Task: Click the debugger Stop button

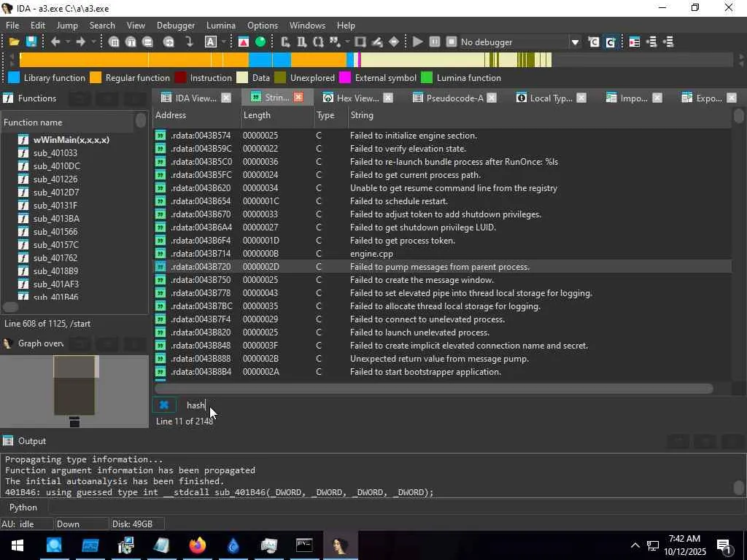Action: (x=451, y=42)
